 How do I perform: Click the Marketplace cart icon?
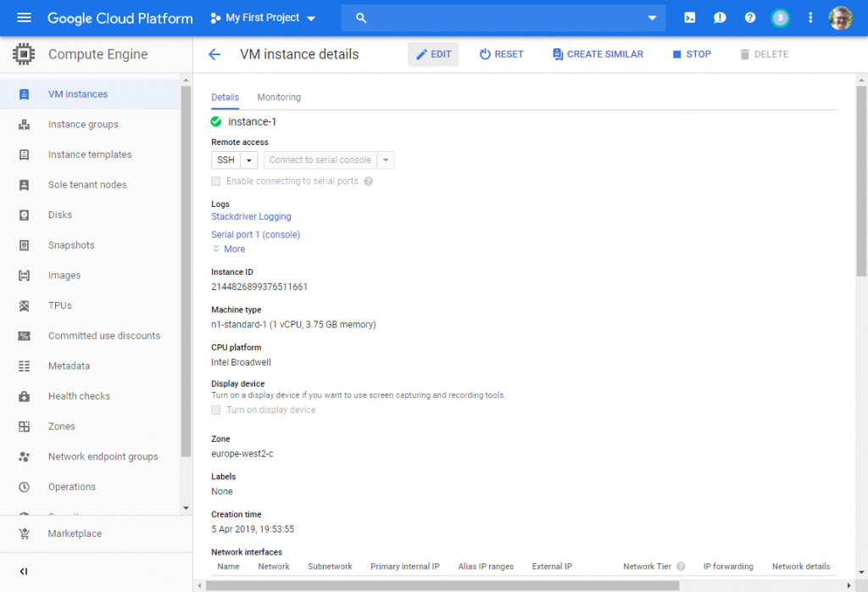pos(24,533)
